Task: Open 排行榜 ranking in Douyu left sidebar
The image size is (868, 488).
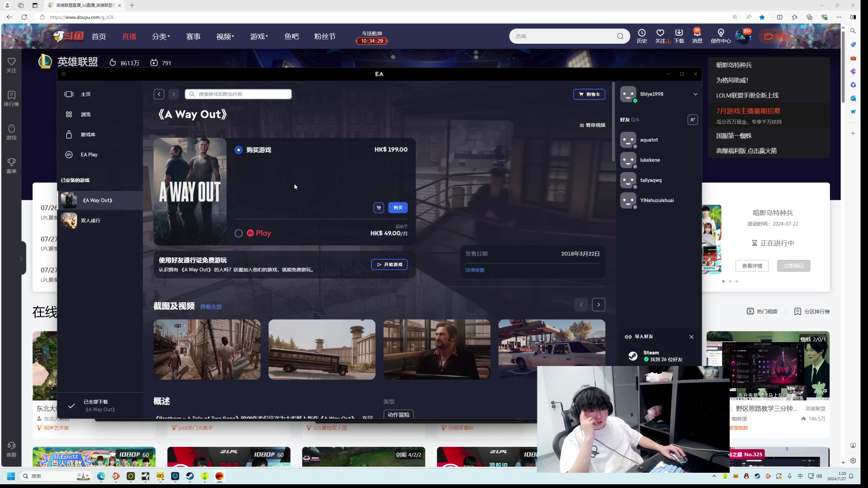Action: pyautogui.click(x=12, y=99)
